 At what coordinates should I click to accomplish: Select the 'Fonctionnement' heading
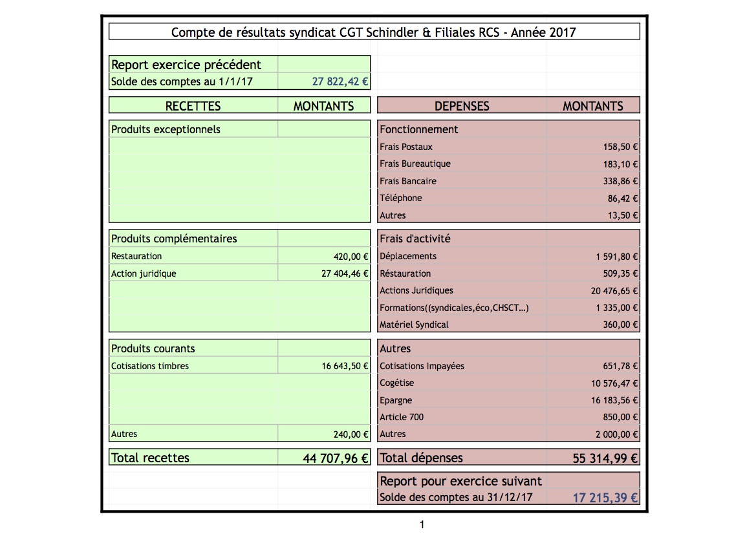tap(418, 129)
